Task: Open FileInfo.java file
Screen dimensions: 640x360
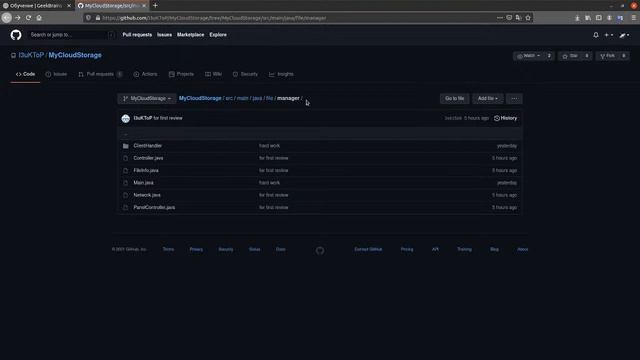Action: click(146, 170)
